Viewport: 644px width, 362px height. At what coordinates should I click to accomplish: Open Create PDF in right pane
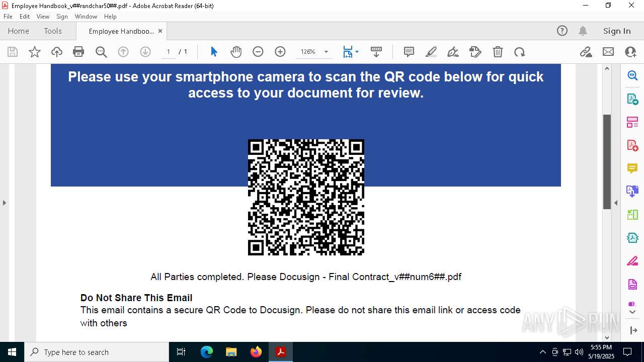632,145
